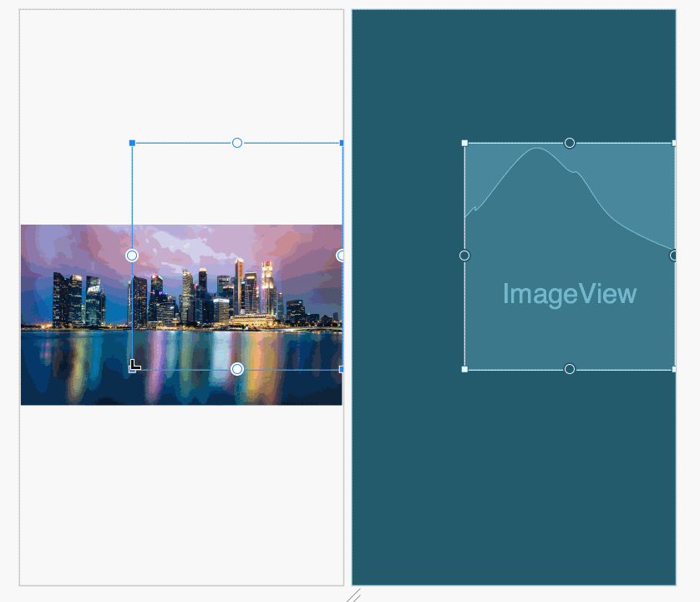Click the bottom constraint anchor in design view
Image resolution: width=700 pixels, height=602 pixels.
pyautogui.click(x=237, y=369)
